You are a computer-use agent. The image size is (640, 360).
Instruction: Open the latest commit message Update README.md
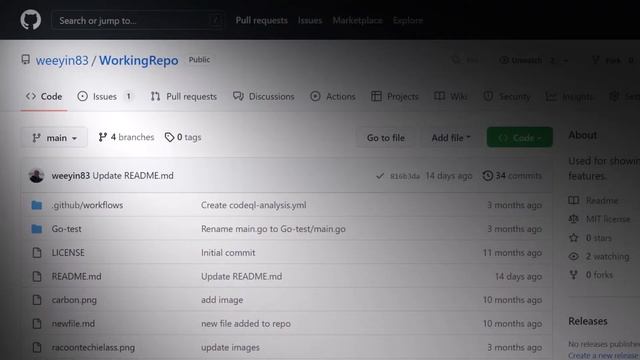133,176
